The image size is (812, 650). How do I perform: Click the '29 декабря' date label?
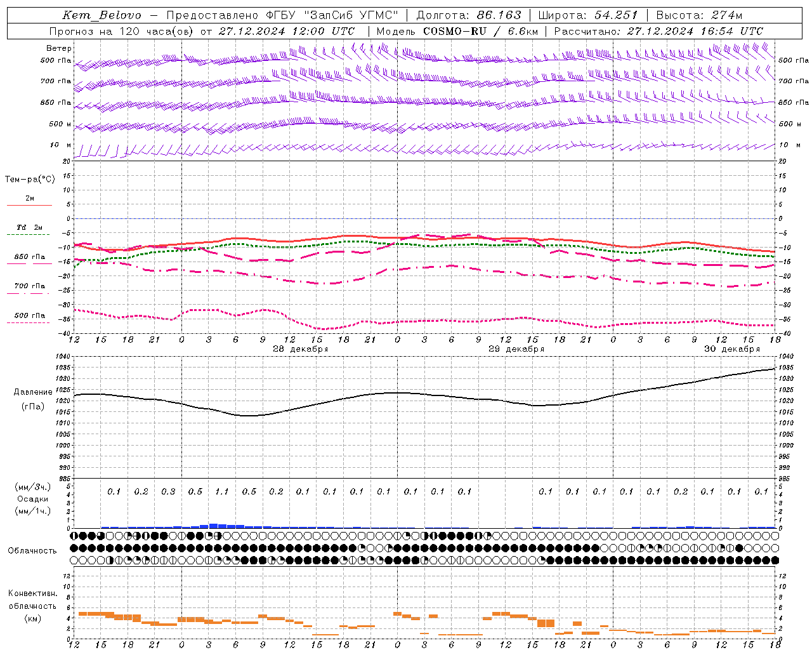[516, 349]
